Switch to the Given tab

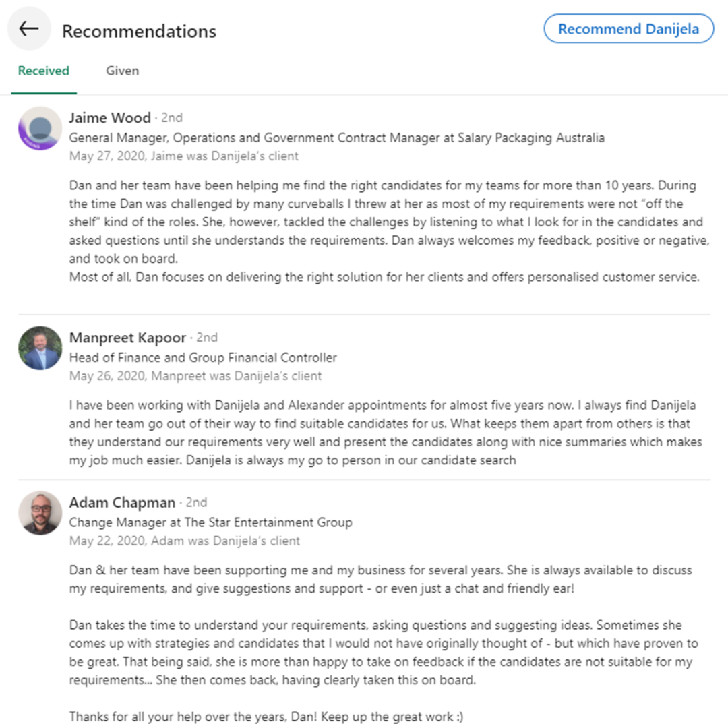tap(122, 71)
